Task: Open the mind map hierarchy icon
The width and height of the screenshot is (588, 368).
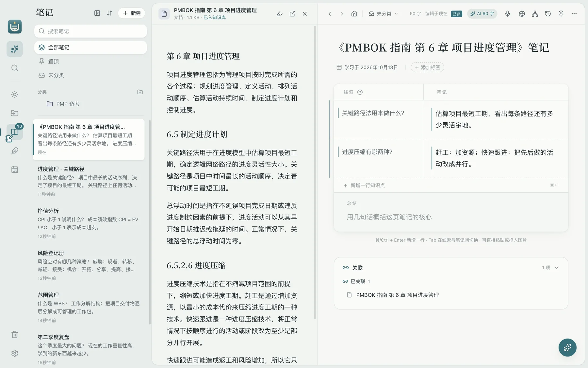Action: 535,14
